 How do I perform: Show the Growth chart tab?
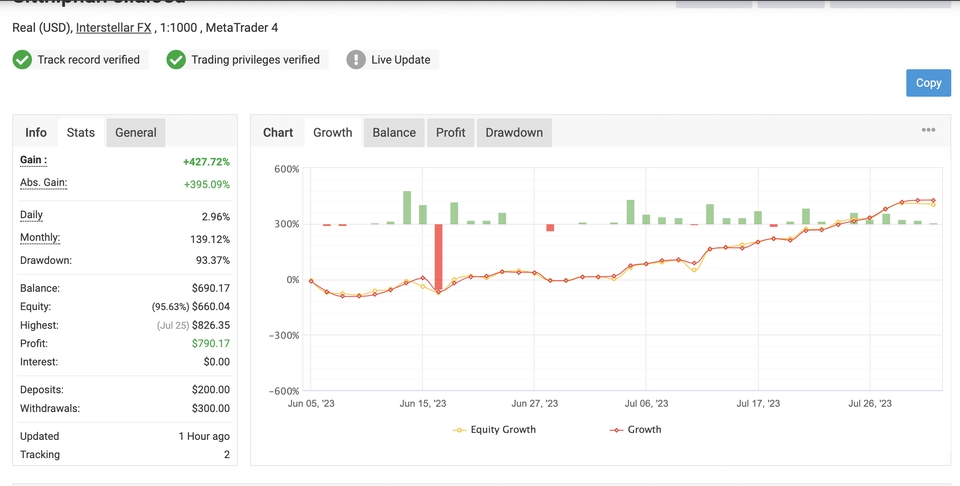[x=332, y=132]
